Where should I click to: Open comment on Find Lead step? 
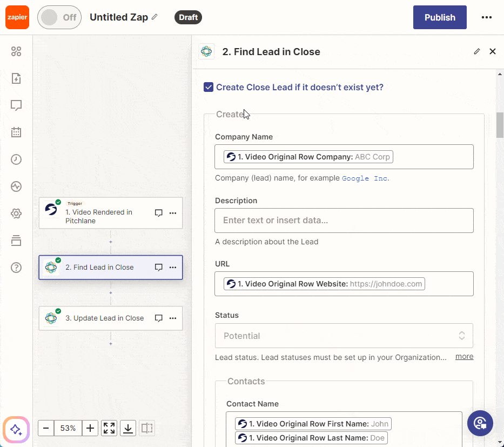click(158, 267)
